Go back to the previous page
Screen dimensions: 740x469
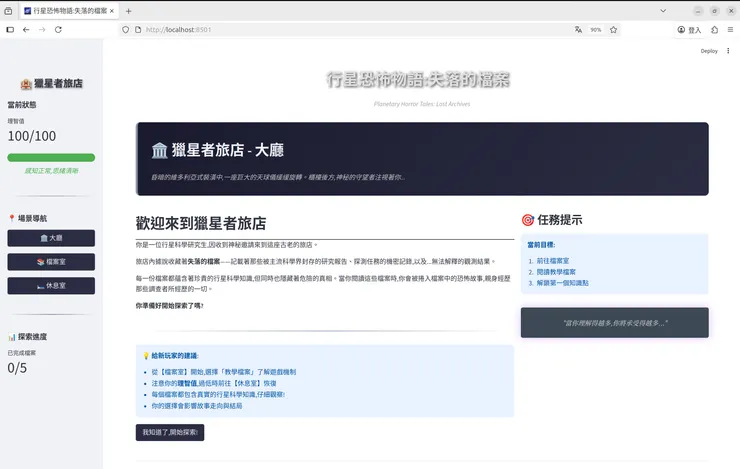click(26, 30)
